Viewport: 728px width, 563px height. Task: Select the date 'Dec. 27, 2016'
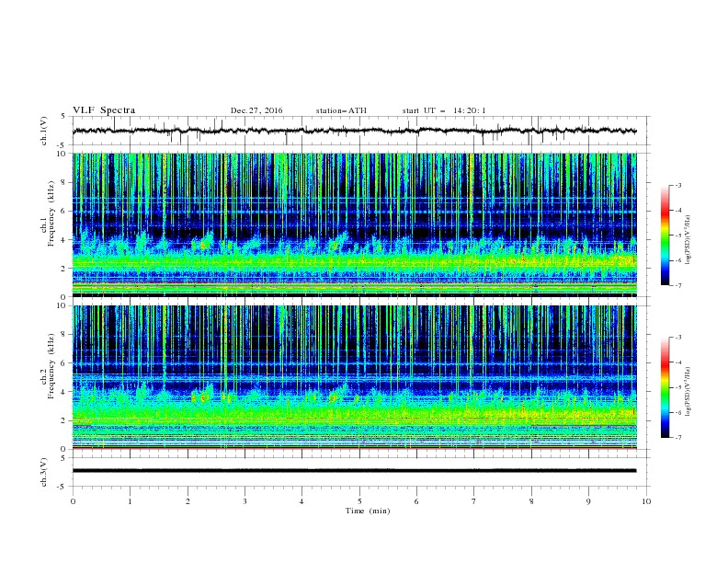(x=256, y=110)
